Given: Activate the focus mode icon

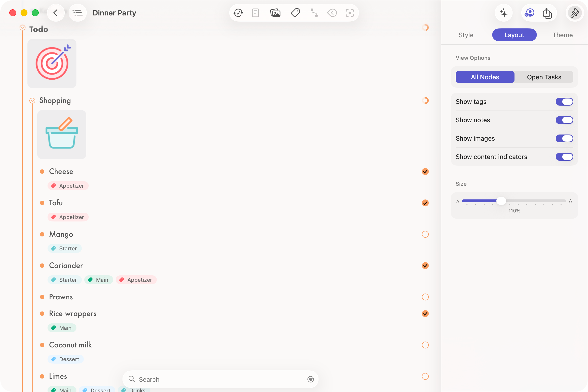Looking at the screenshot, I should 350,13.
